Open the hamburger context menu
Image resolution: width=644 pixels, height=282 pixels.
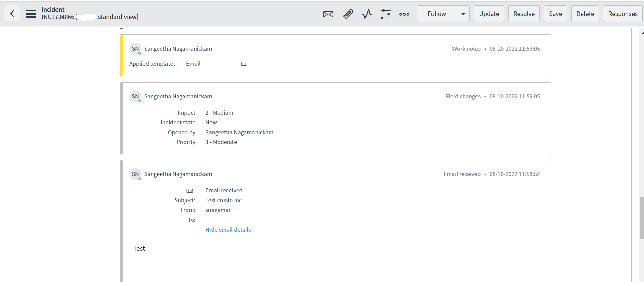click(31, 14)
